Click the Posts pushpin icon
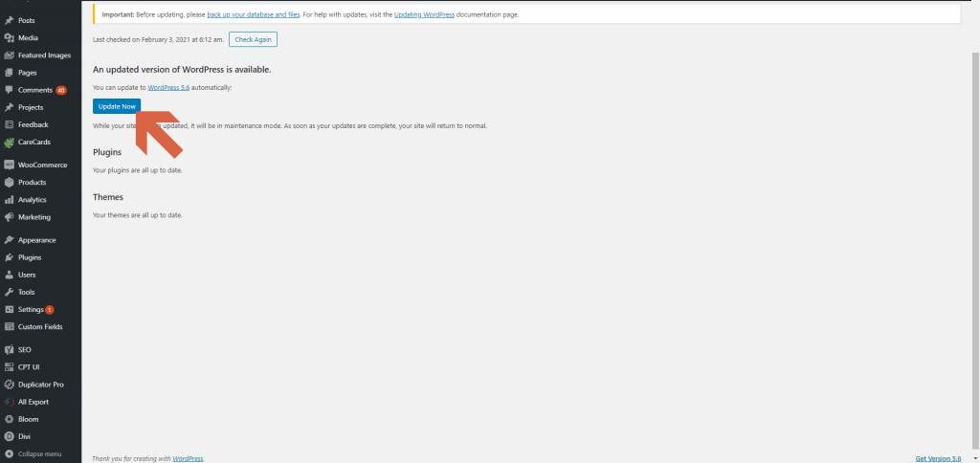Image resolution: width=980 pixels, height=463 pixels. click(x=9, y=21)
